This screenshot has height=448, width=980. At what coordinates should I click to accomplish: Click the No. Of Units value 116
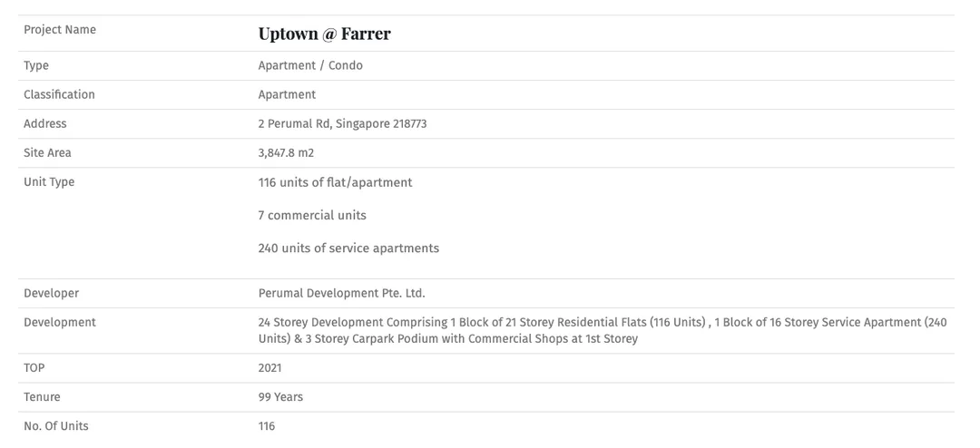[267, 426]
